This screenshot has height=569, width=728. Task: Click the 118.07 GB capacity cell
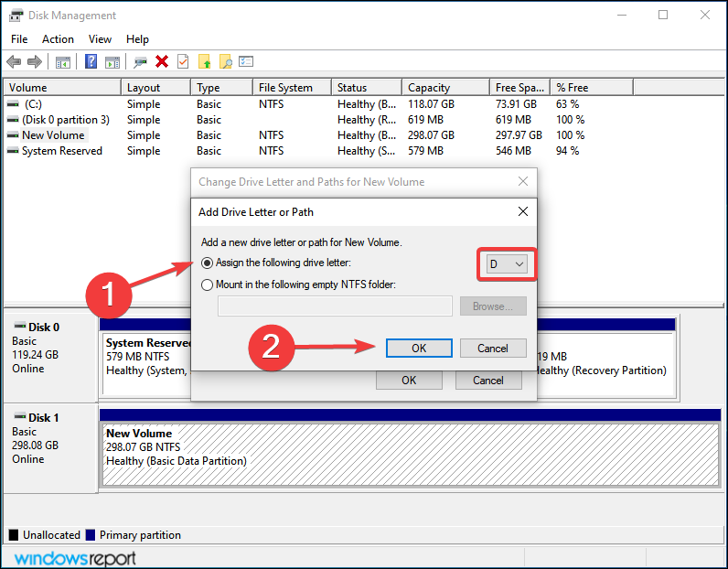(x=431, y=104)
